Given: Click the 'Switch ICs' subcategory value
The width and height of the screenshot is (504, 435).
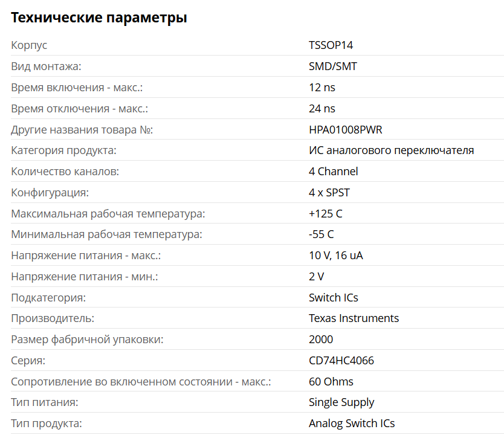Looking at the screenshot, I should 333,298.
